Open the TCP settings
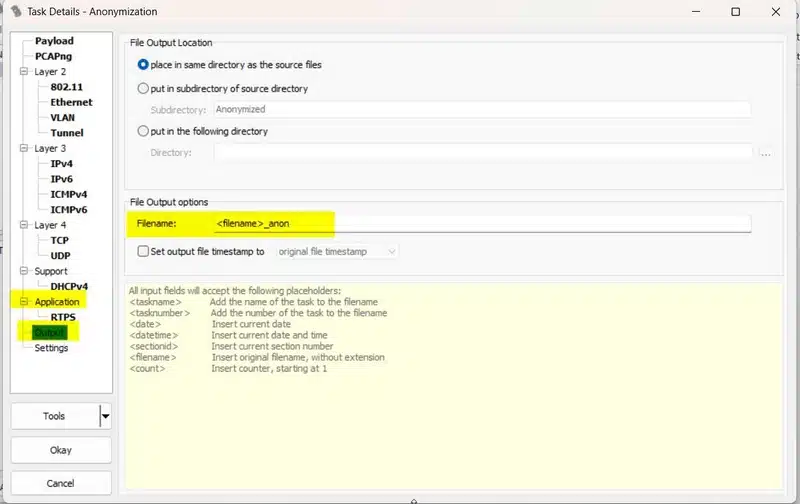This screenshot has width=800, height=504. pyautogui.click(x=60, y=240)
